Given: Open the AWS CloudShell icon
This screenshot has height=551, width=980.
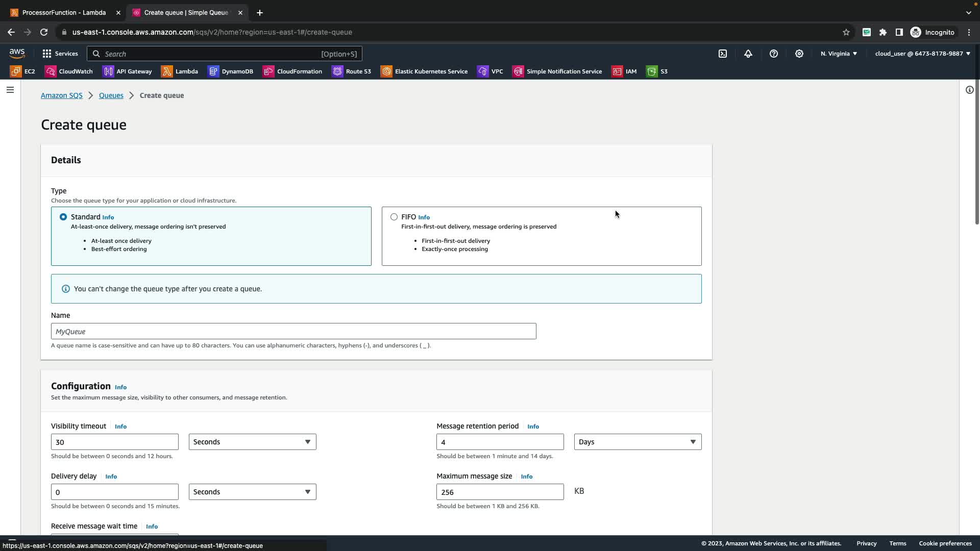Looking at the screenshot, I should 723,54.
